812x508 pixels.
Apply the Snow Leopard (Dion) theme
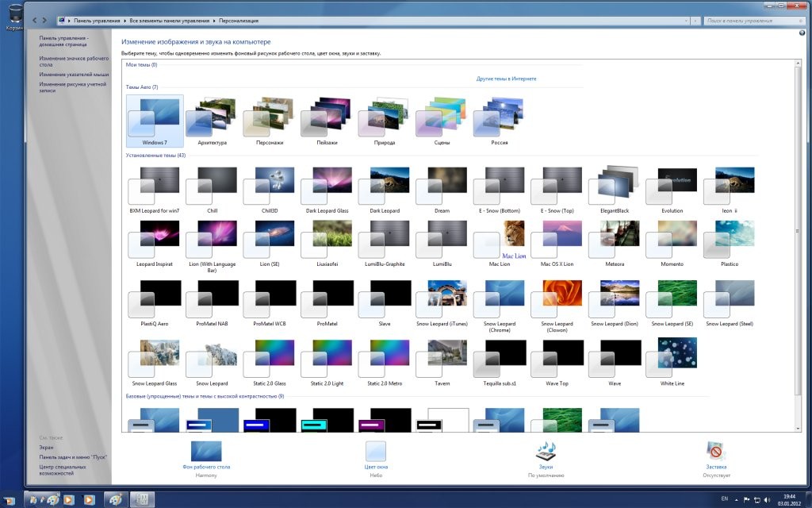[x=615, y=303]
